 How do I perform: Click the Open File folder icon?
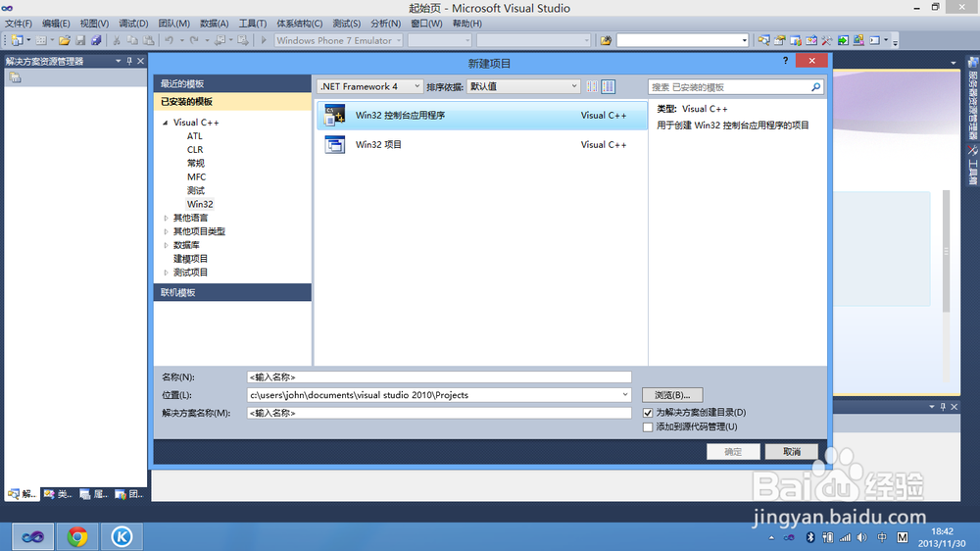tap(65, 40)
